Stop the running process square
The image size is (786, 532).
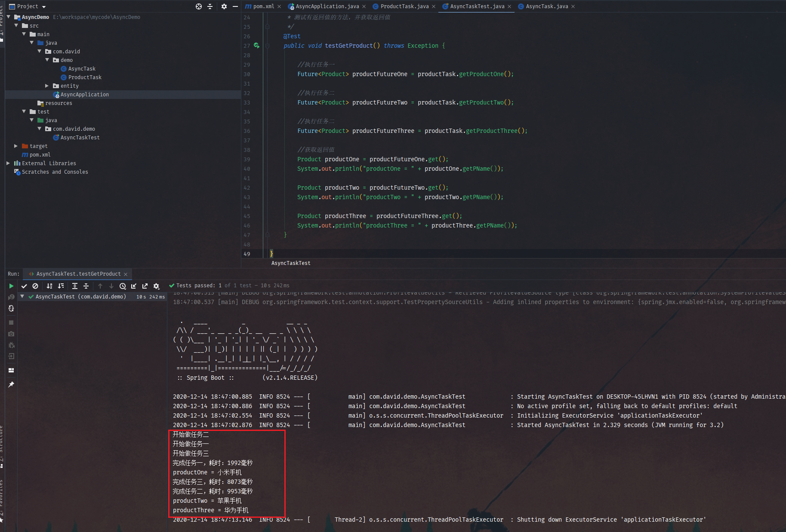(11, 323)
